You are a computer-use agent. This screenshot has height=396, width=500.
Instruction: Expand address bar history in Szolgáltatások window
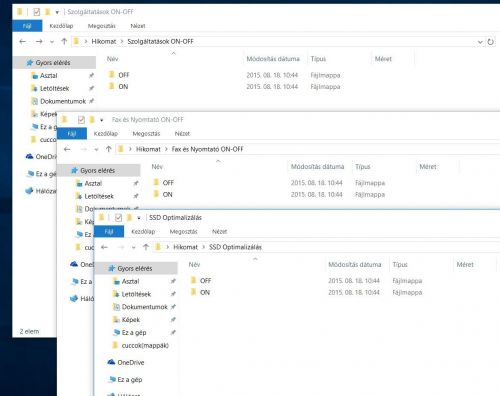pos(480,42)
